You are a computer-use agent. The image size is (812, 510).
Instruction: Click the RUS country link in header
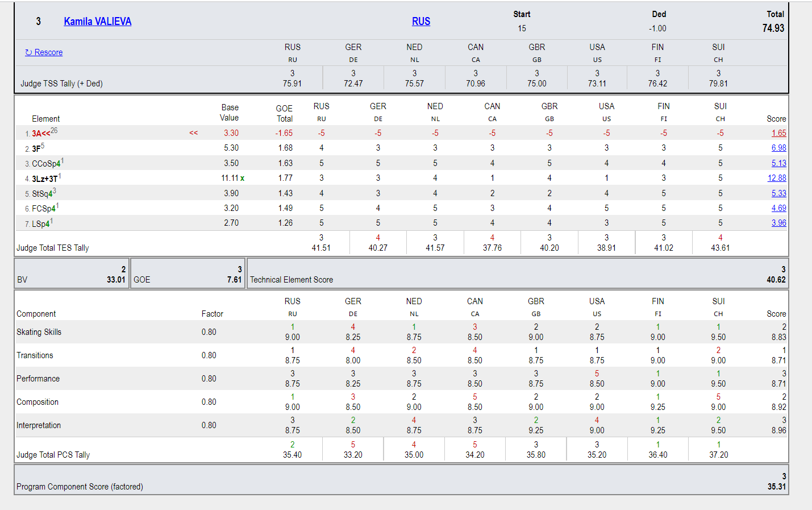coord(420,22)
